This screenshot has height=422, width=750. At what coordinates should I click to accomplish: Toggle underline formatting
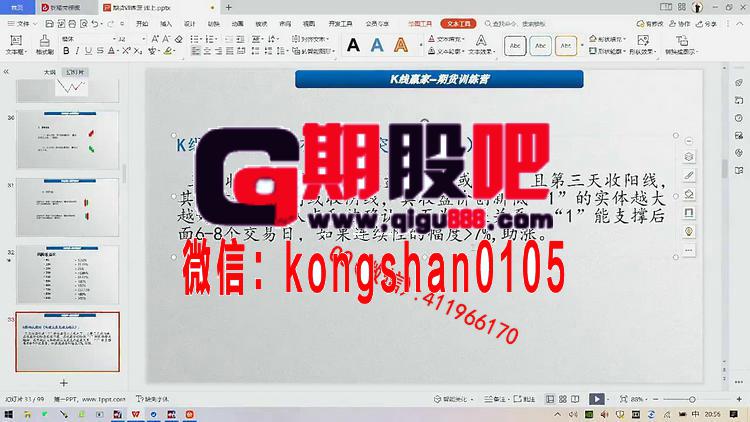pyautogui.click(x=88, y=51)
